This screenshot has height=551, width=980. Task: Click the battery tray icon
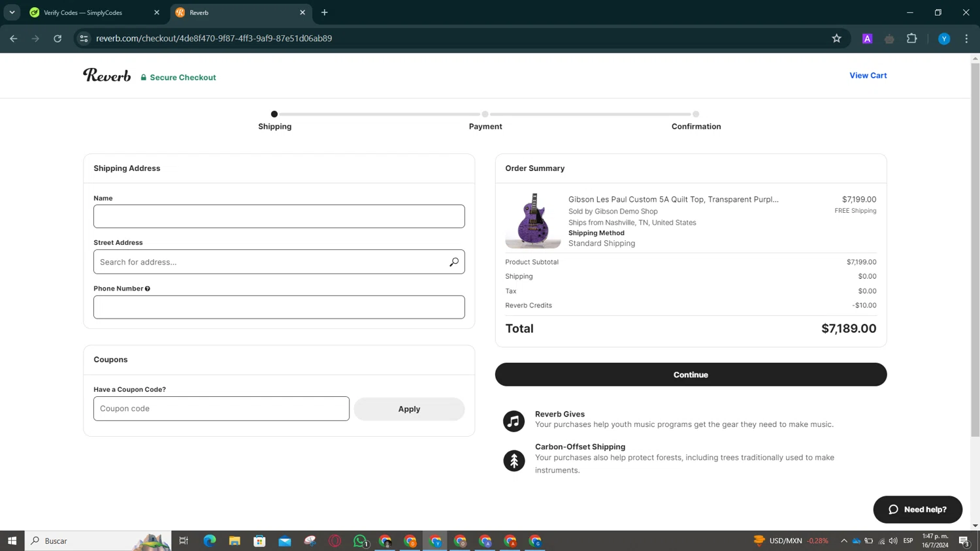pos(869,541)
